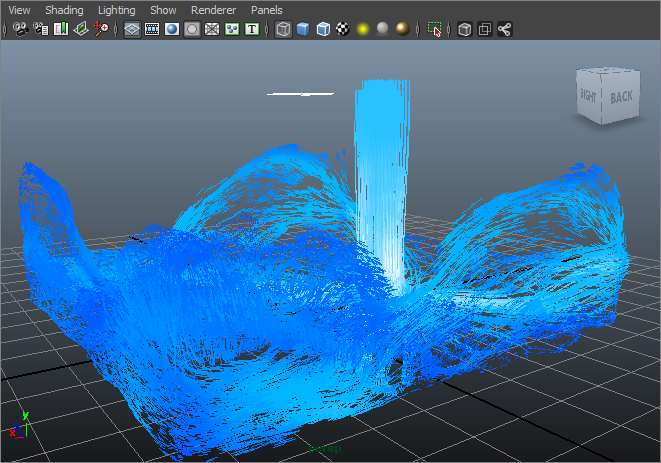
Task: Toggle the Gate Mask icon
Action: click(x=192, y=29)
